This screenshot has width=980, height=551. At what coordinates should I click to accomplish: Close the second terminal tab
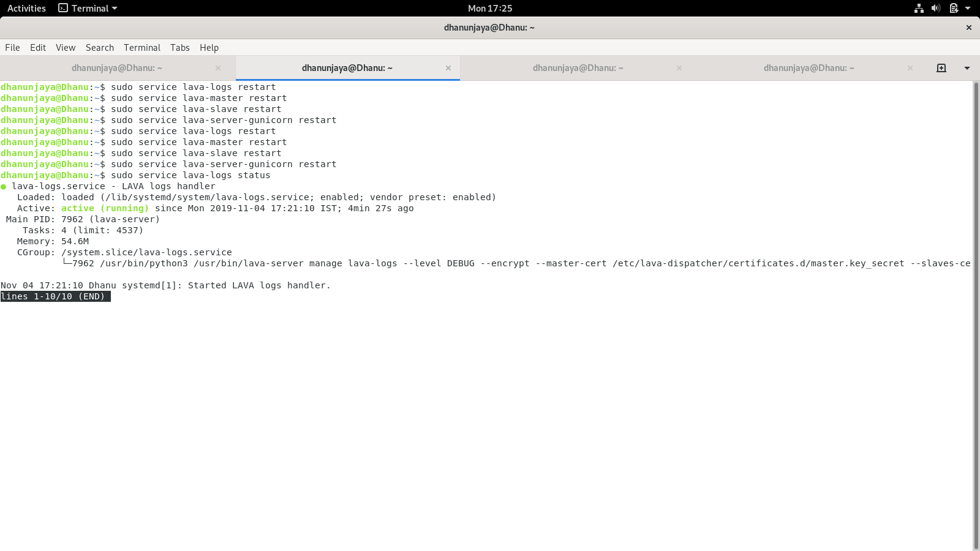(448, 68)
